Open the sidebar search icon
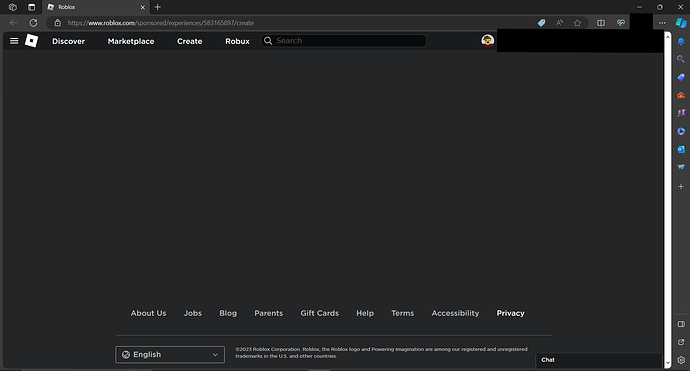The height and width of the screenshot is (371, 690). [x=681, y=59]
